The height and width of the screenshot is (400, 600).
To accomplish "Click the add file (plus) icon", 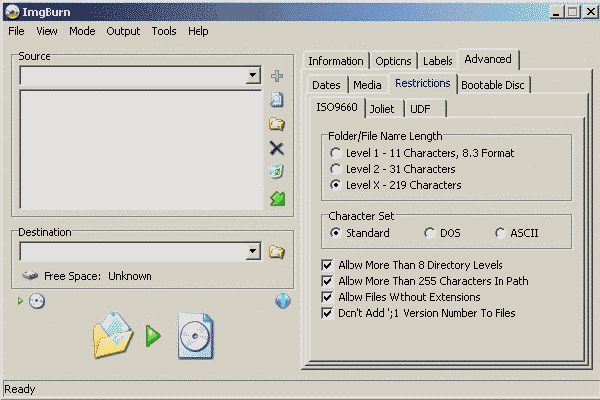I will point(277,76).
